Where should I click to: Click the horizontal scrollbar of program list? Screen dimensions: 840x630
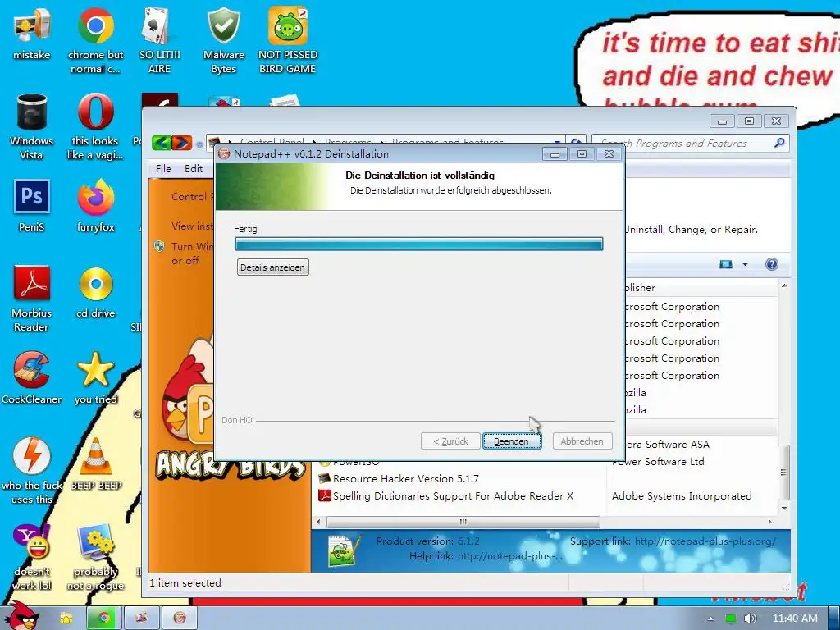[463, 522]
